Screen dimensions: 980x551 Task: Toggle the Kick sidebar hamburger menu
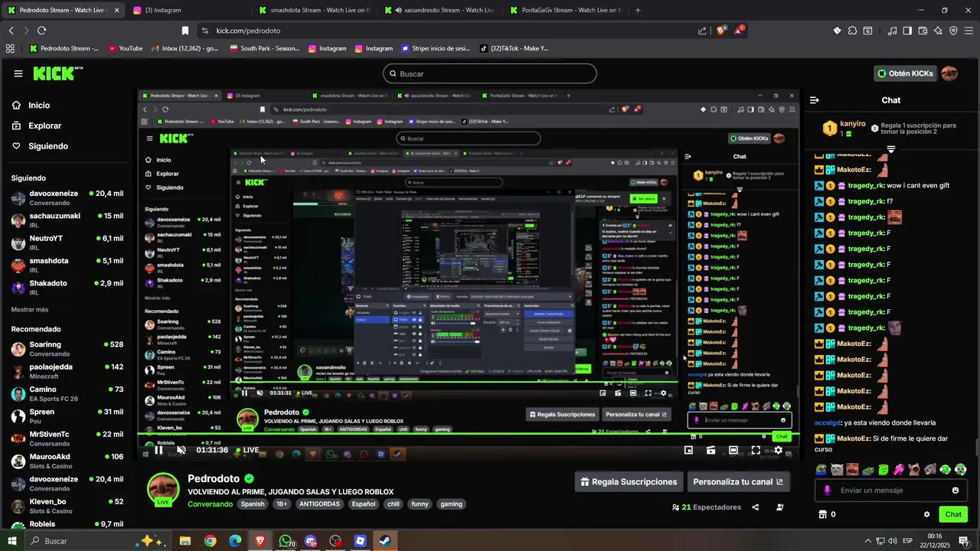18,73
